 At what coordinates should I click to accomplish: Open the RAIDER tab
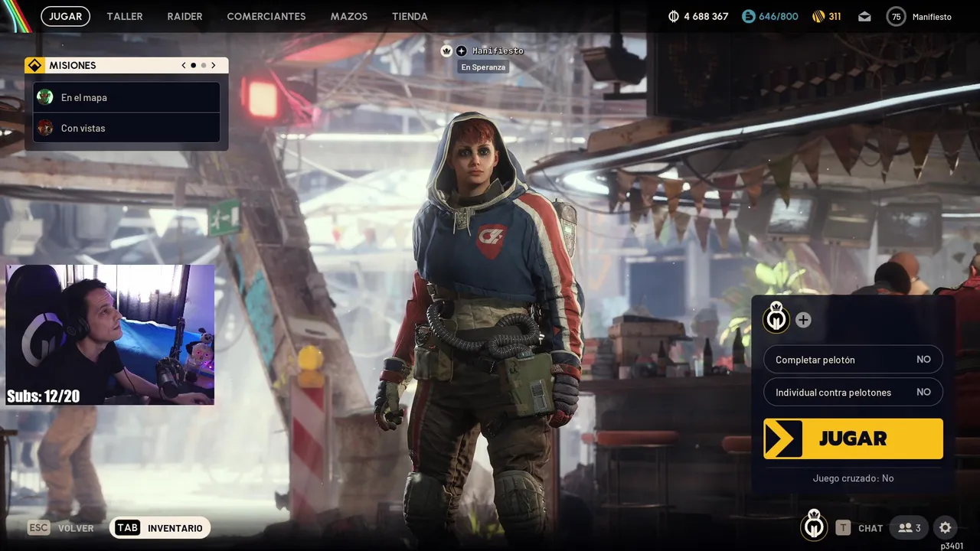(185, 16)
